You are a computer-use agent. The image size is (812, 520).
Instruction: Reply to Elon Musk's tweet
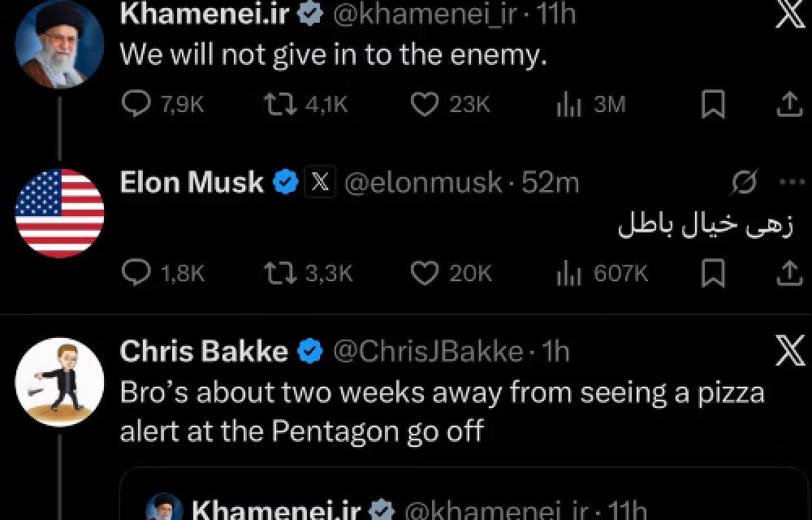click(136, 274)
